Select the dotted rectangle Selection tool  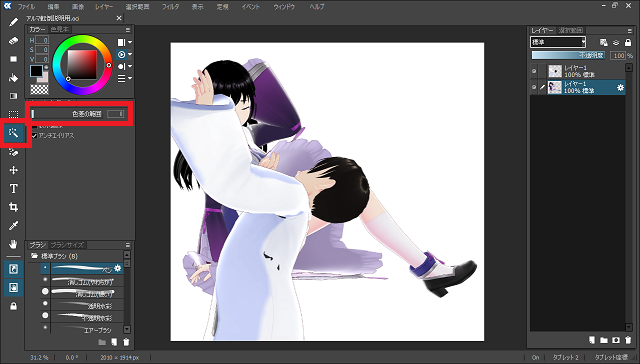pos(13,115)
